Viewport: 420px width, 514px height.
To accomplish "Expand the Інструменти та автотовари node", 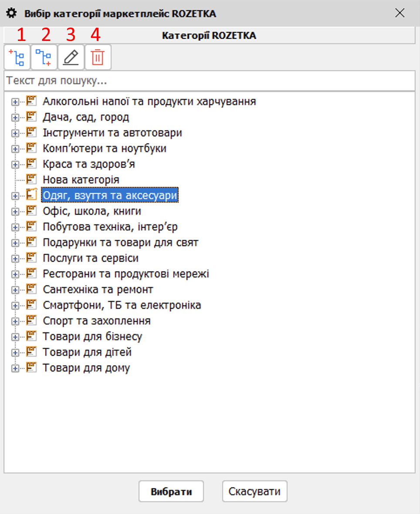I will pos(15,133).
